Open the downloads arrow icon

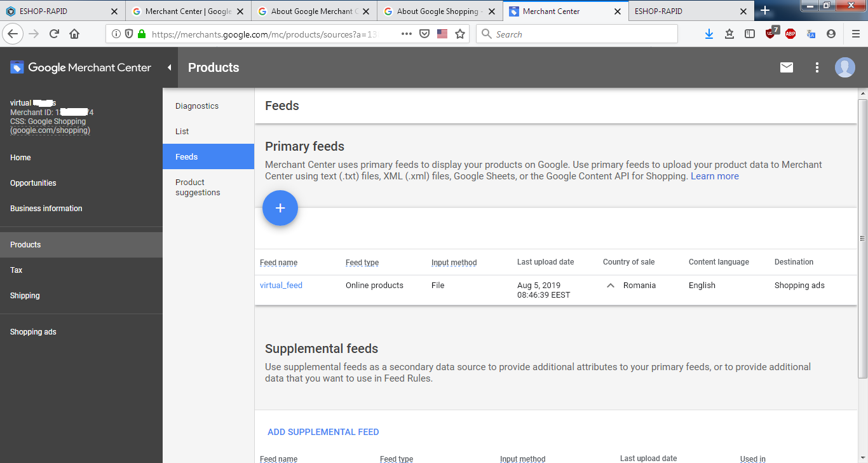tap(709, 34)
